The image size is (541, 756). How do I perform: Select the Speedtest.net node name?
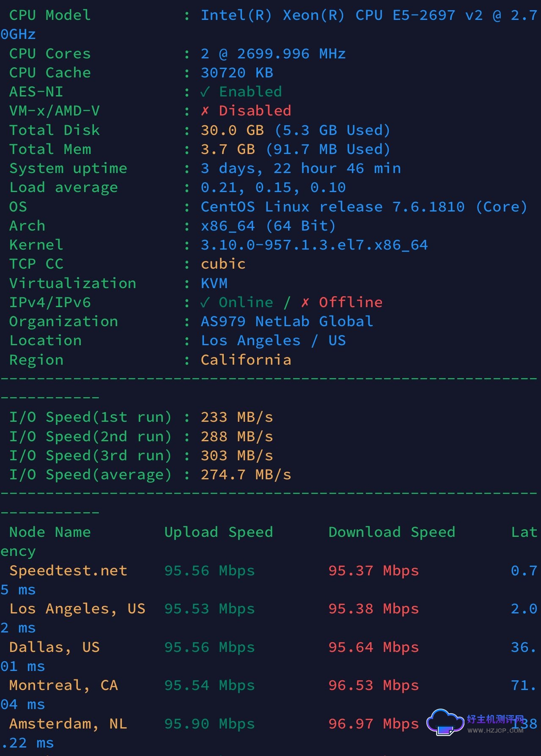point(68,571)
